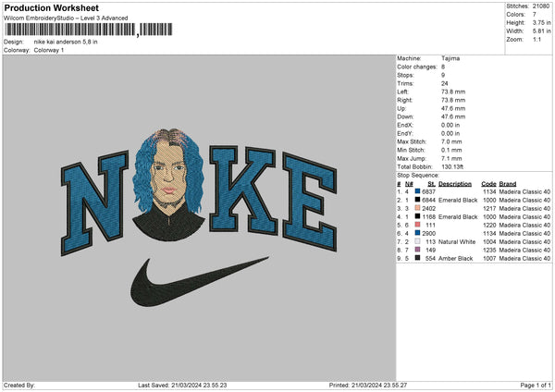Click the letter N in the design
This screenshot has height=392, width=555.
click(95, 202)
